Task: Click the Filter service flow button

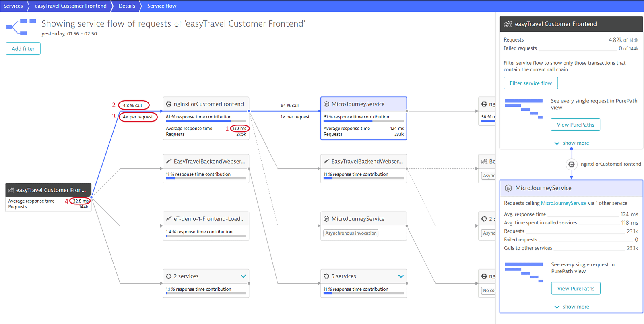Action: [x=530, y=83]
